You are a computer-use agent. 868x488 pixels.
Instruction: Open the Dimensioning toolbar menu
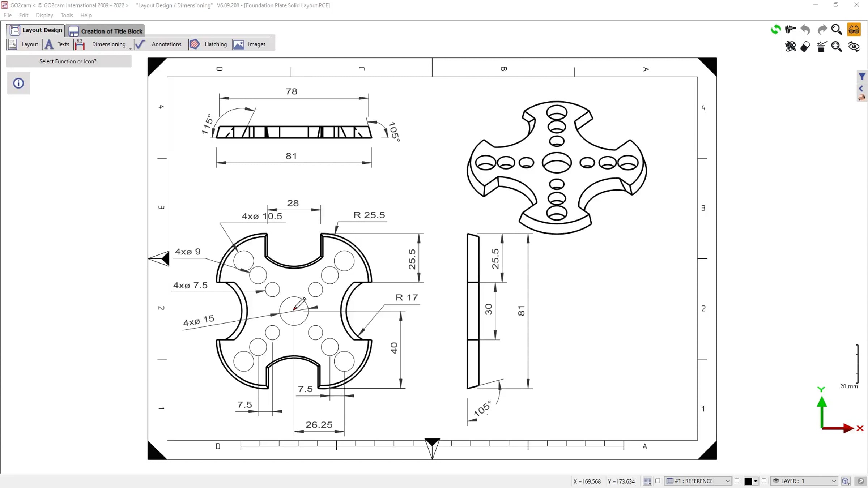[101, 44]
